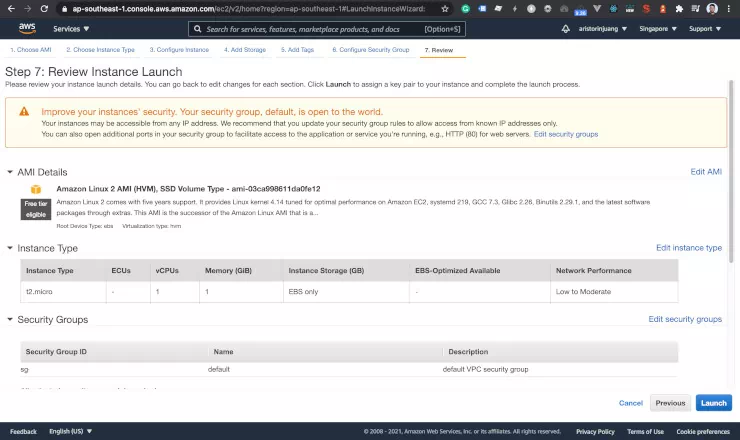Open the React devtools extension icon
The height and width of the screenshot is (440, 740).
coord(613,8)
